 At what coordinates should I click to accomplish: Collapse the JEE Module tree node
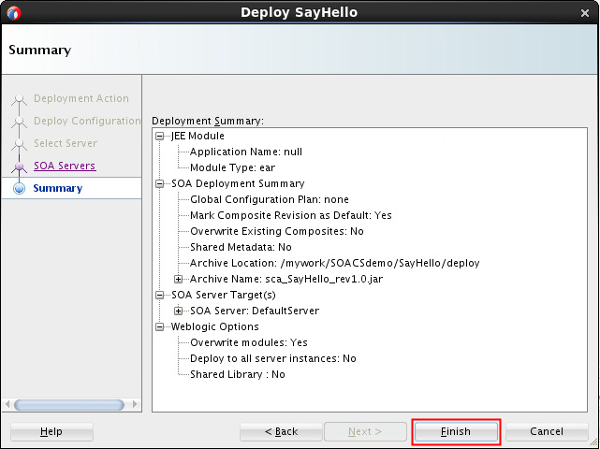point(159,136)
